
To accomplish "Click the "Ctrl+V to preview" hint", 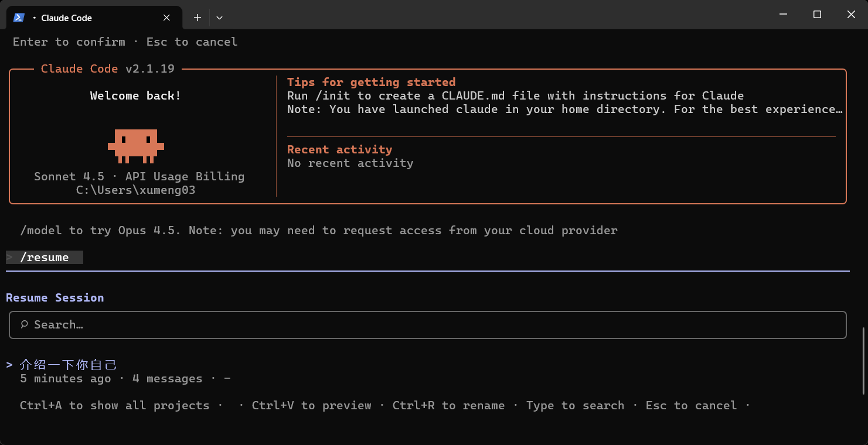I will [x=312, y=405].
